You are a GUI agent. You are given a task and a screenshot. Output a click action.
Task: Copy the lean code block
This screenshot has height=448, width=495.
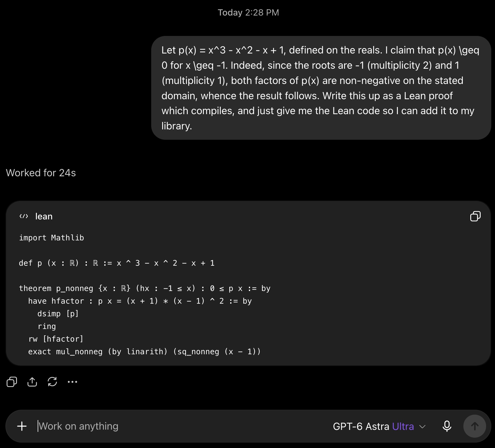coord(475,216)
